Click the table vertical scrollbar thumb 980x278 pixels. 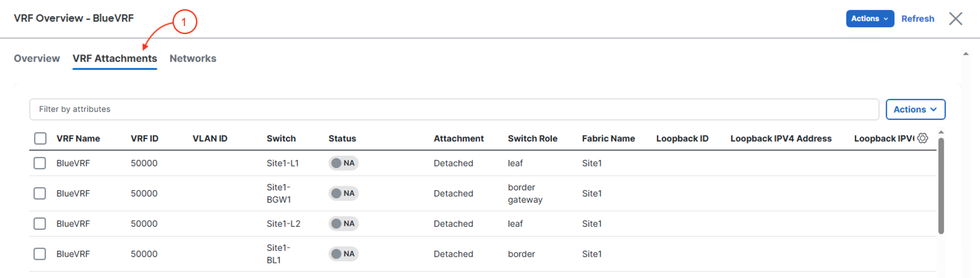(x=941, y=186)
